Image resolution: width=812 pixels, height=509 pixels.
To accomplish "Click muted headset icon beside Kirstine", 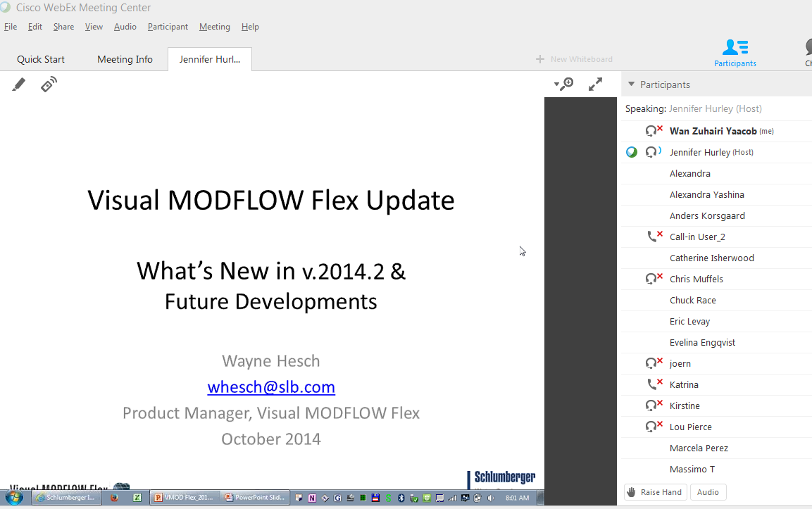I will (654, 406).
